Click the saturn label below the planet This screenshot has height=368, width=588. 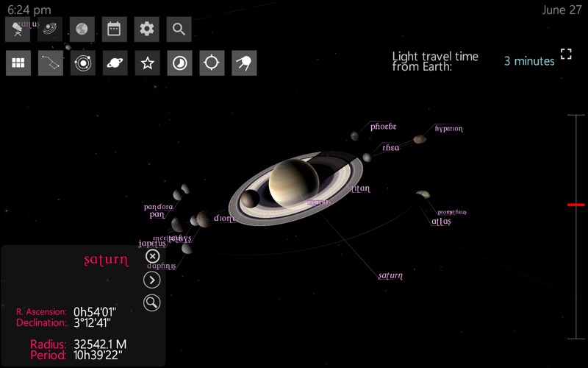point(391,275)
